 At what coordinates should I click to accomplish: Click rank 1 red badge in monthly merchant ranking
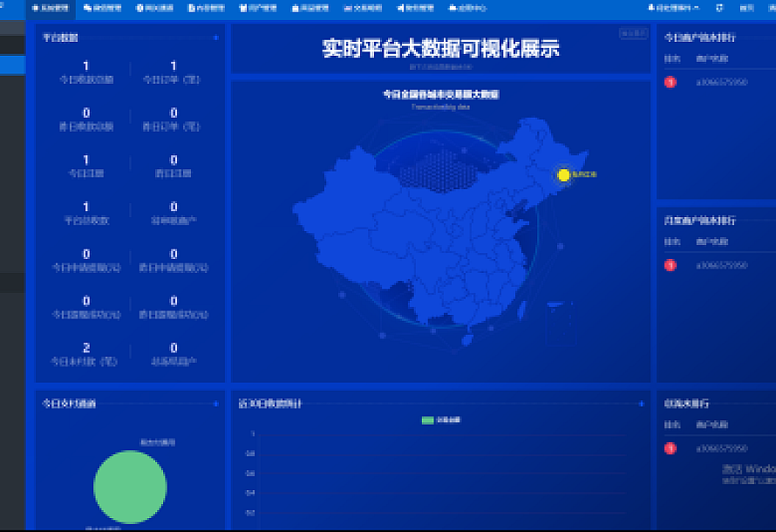coord(670,265)
